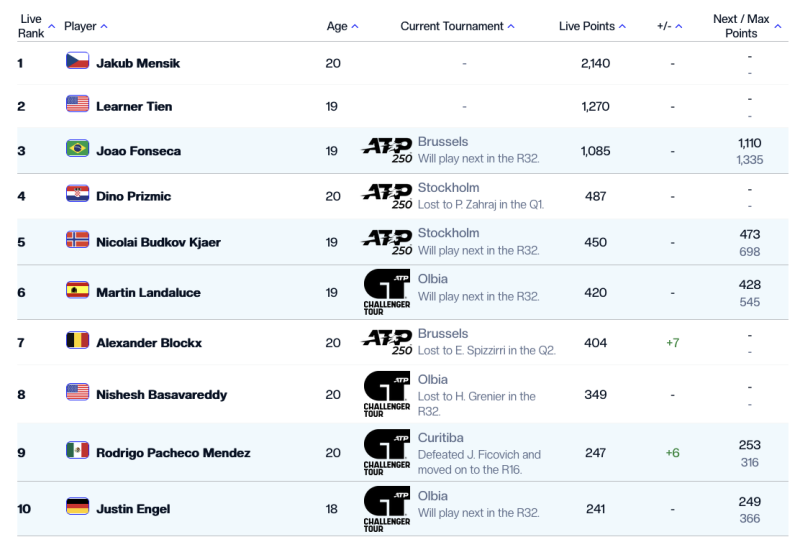Click the Croatian flag beside Dino Prizmic
The width and height of the screenshot is (800, 542).
pos(77,194)
